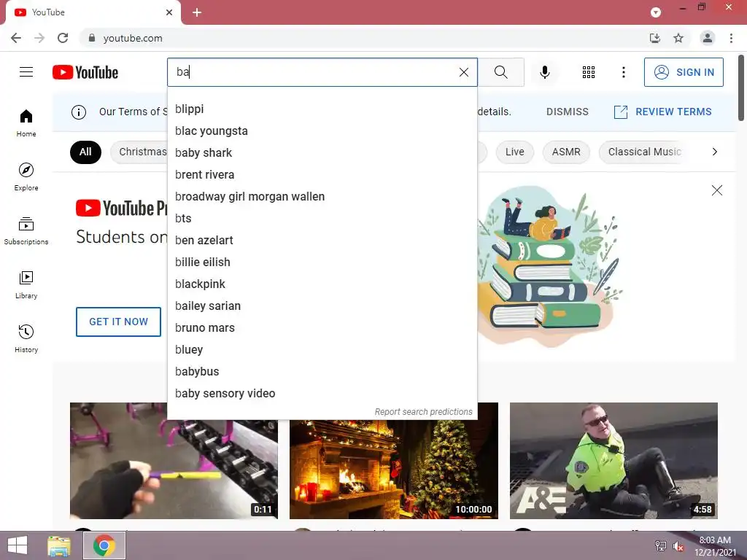This screenshot has height=560, width=747.
Task: Show more filter chips with arrow
Action: click(x=714, y=152)
